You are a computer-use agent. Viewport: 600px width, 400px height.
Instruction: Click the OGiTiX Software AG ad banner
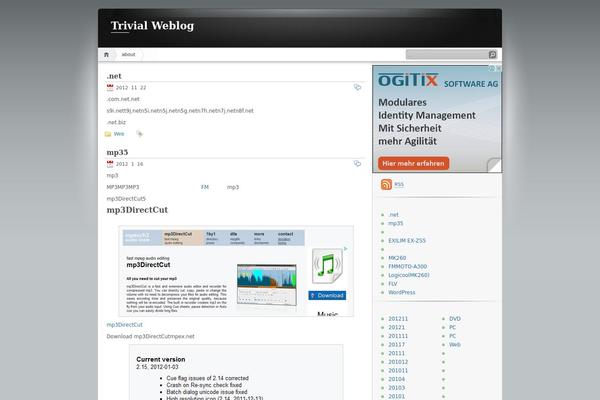tap(437, 119)
